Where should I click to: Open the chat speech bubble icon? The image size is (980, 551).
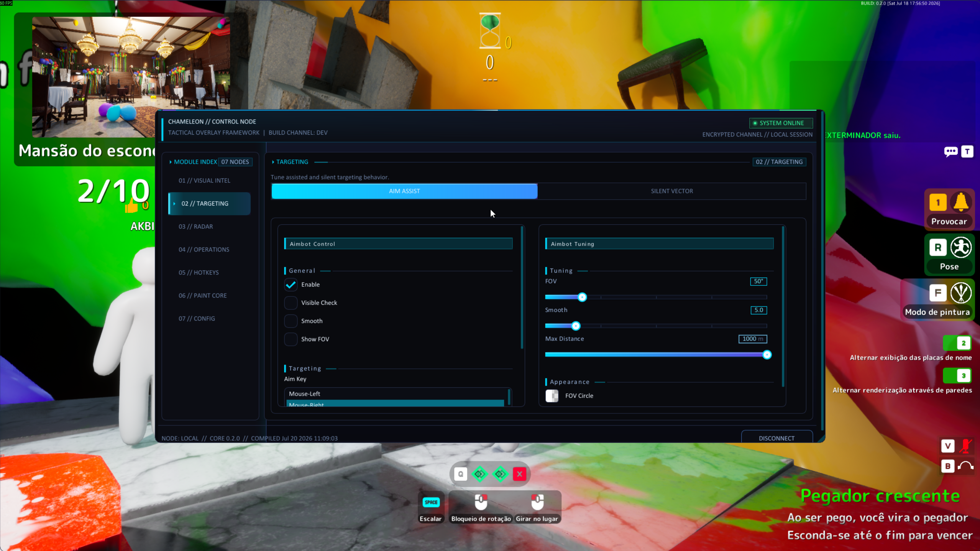pos(950,151)
